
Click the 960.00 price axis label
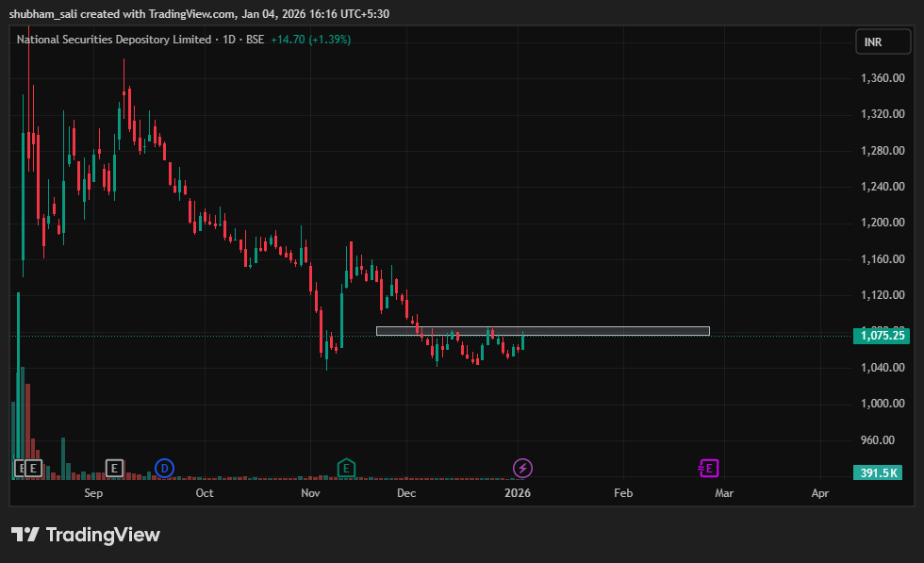(x=878, y=439)
